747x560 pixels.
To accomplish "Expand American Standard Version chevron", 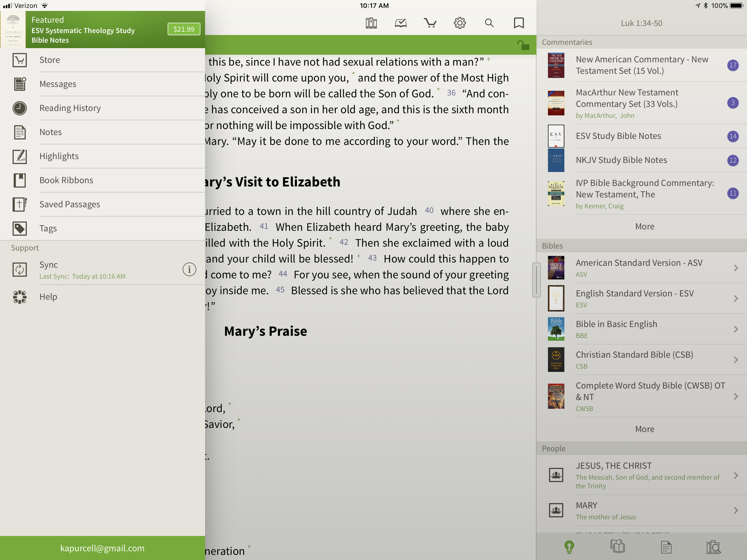I will click(736, 268).
